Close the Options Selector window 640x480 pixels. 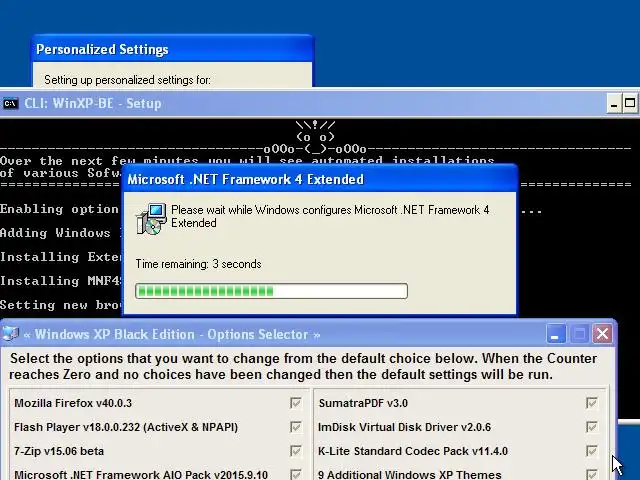602,334
